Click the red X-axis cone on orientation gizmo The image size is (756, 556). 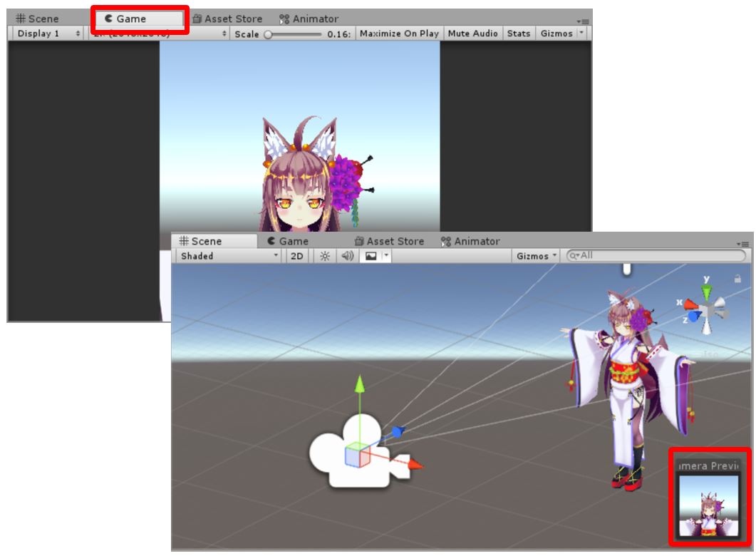point(690,305)
